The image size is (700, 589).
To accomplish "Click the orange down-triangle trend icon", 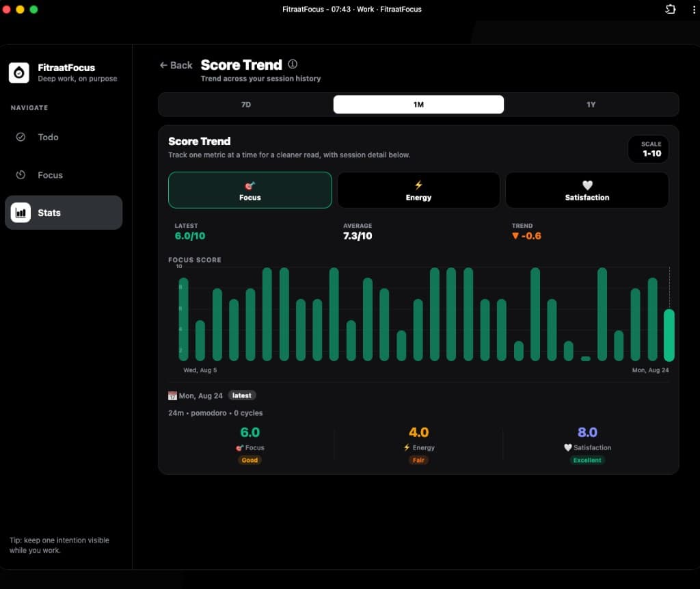I will click(515, 236).
